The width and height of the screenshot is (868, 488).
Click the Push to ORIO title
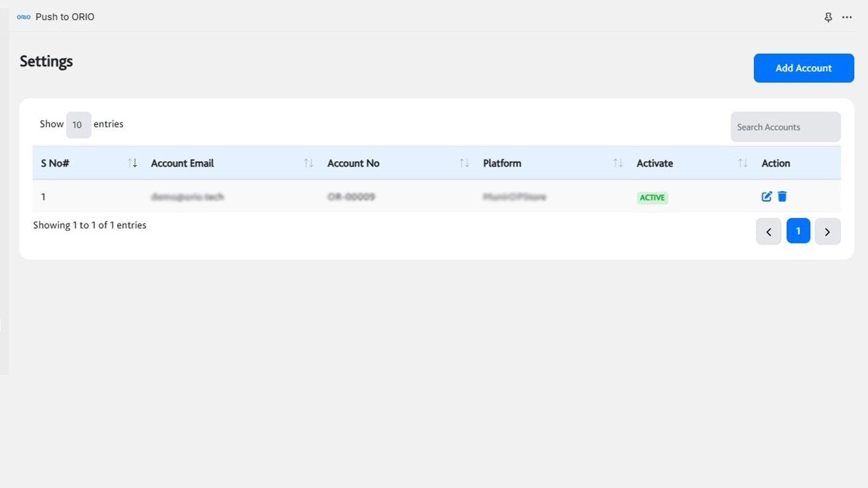tap(65, 17)
